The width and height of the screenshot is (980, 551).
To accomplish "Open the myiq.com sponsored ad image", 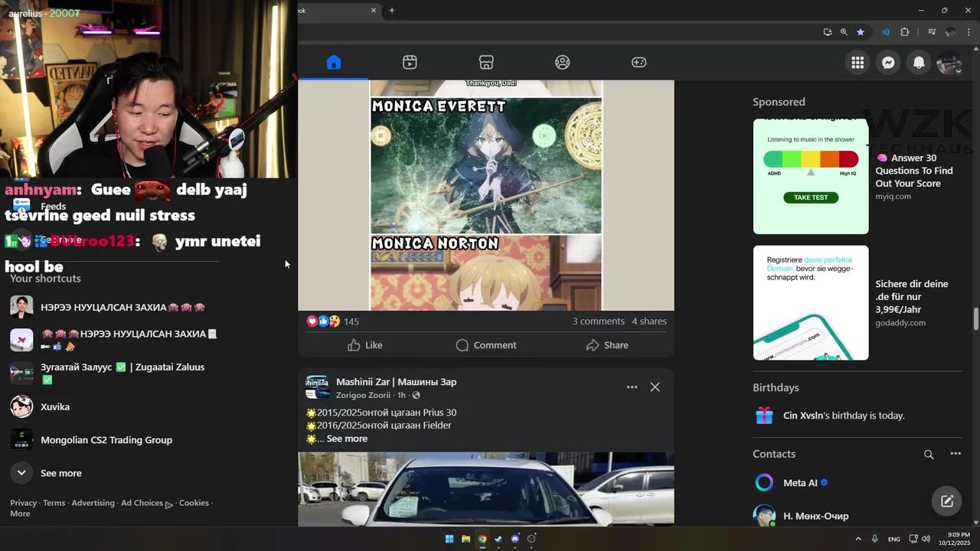I will click(811, 177).
